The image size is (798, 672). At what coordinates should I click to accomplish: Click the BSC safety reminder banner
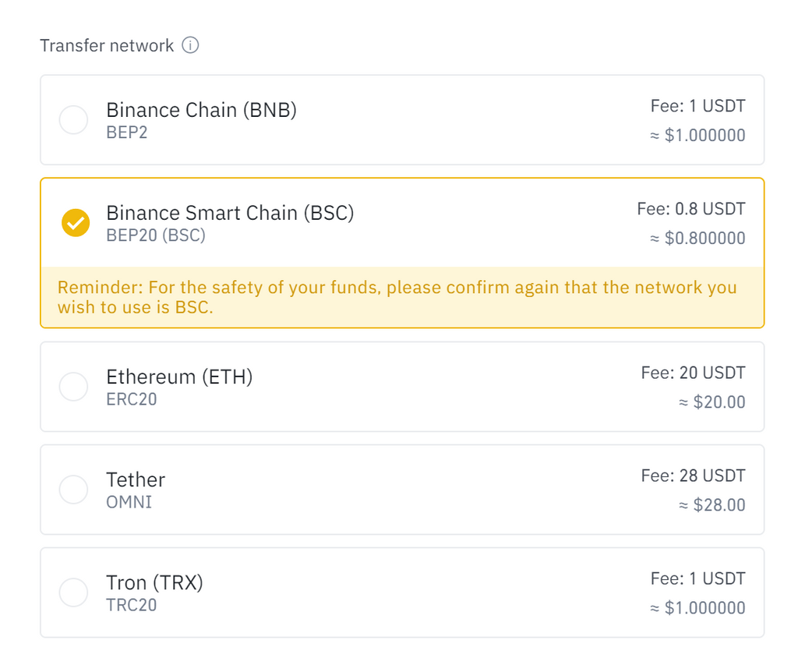point(402,297)
